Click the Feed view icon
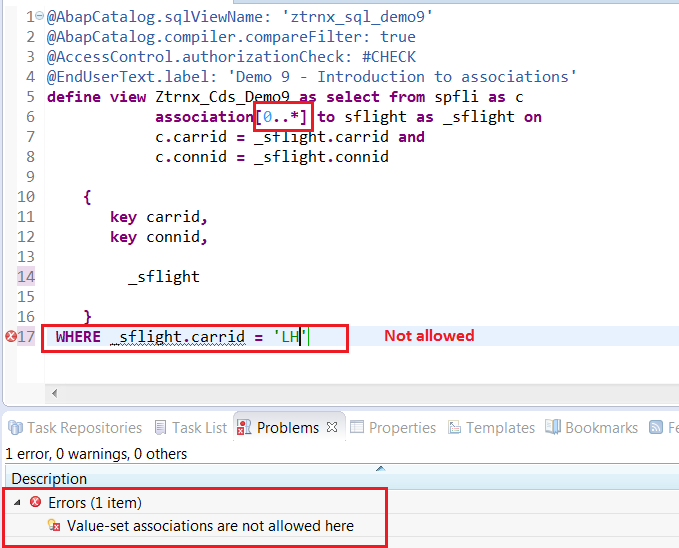Viewport: 679px width, 548px height. point(656,428)
